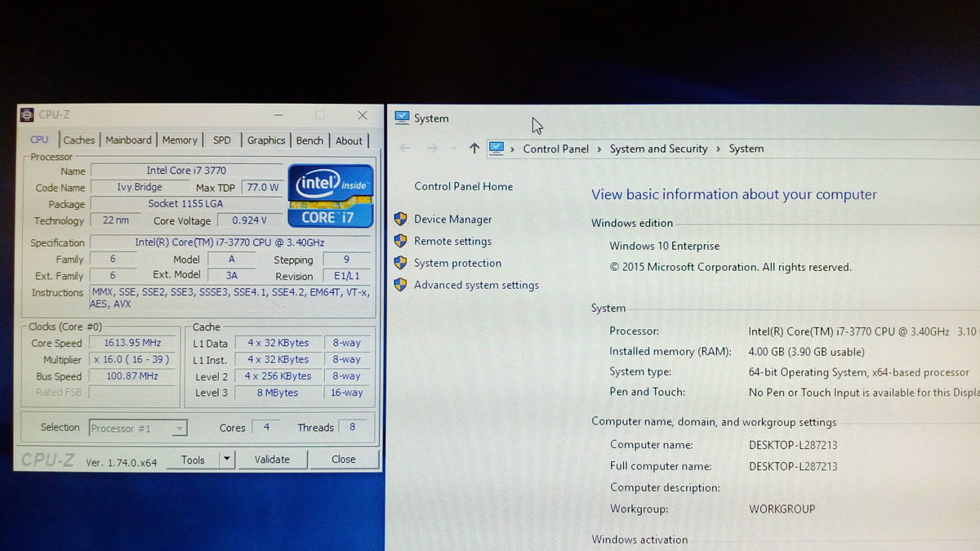Image resolution: width=980 pixels, height=551 pixels.
Task: Click the Close button in CPU-Z
Action: pos(344,460)
